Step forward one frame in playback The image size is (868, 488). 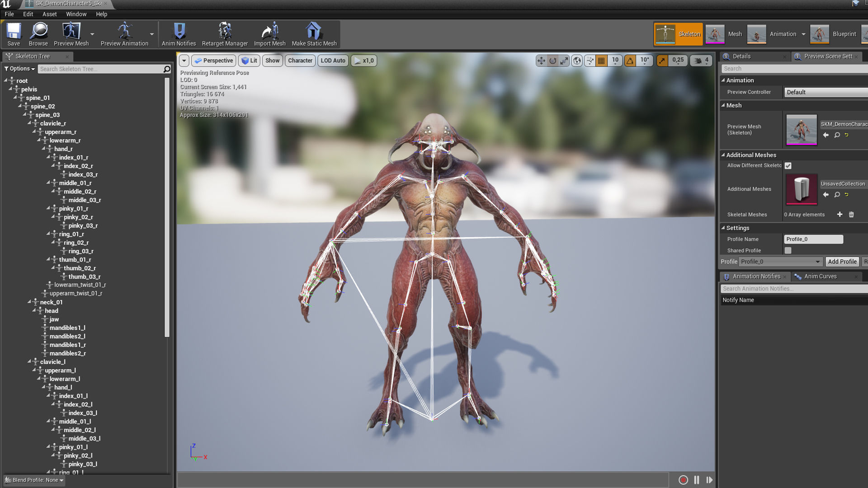pos(709,480)
